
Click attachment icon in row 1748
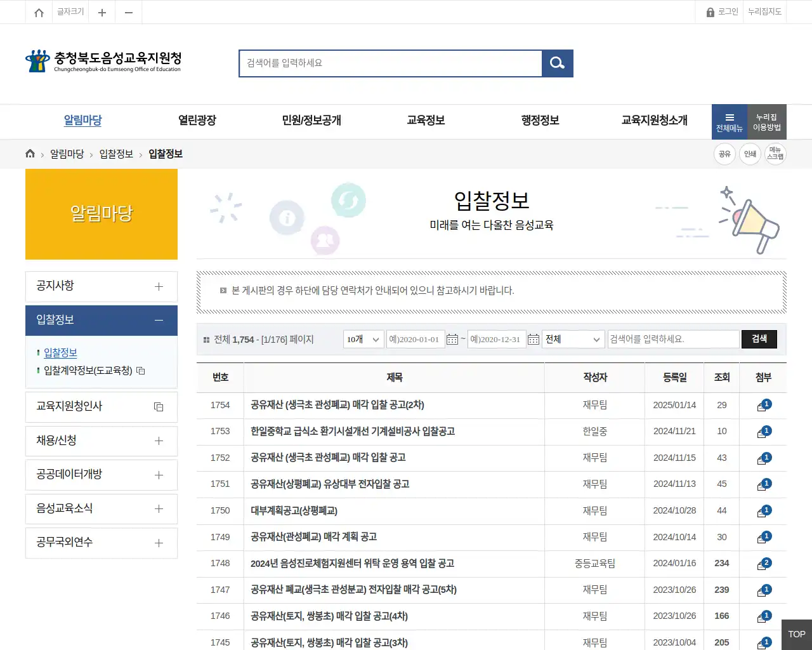764,564
